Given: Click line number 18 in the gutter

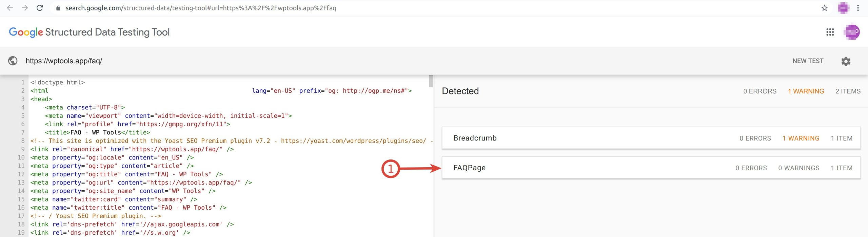Looking at the screenshot, I should pos(21,224).
